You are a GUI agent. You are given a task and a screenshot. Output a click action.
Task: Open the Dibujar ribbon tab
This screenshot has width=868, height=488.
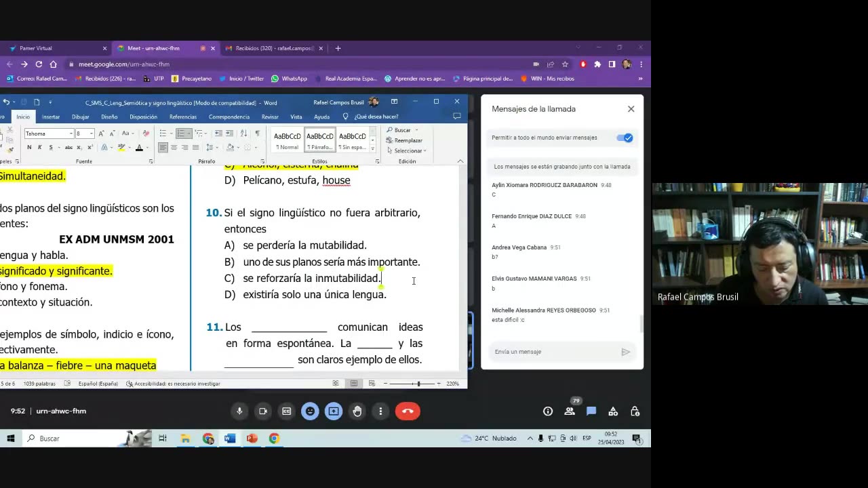tap(81, 117)
